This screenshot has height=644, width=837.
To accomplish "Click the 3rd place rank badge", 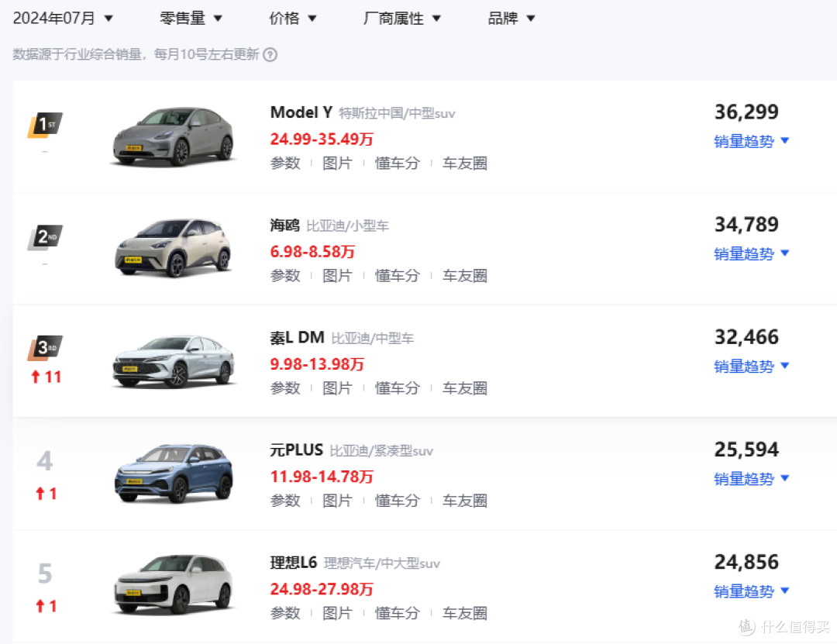I will pyautogui.click(x=46, y=348).
